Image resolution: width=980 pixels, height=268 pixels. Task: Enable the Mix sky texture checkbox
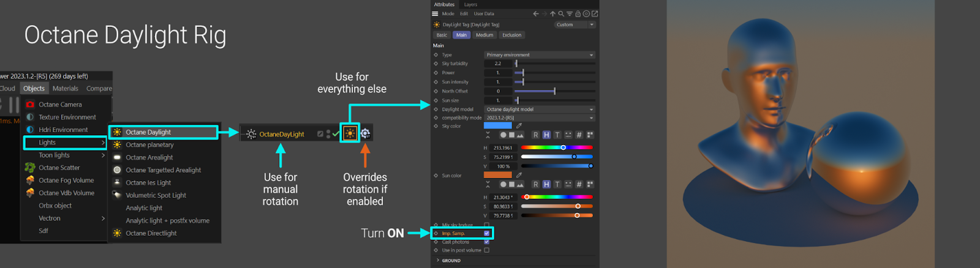coord(487,225)
